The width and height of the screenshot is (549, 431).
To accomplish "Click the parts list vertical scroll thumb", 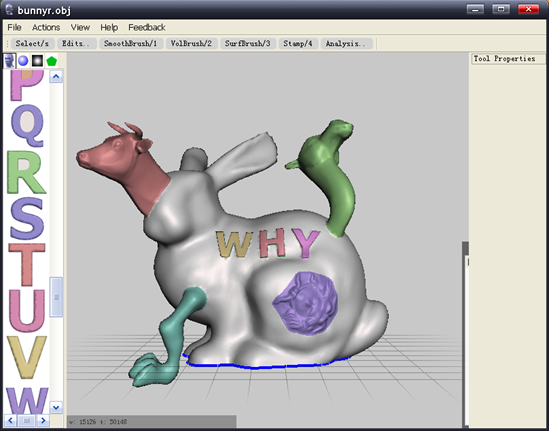I will pyautogui.click(x=56, y=297).
